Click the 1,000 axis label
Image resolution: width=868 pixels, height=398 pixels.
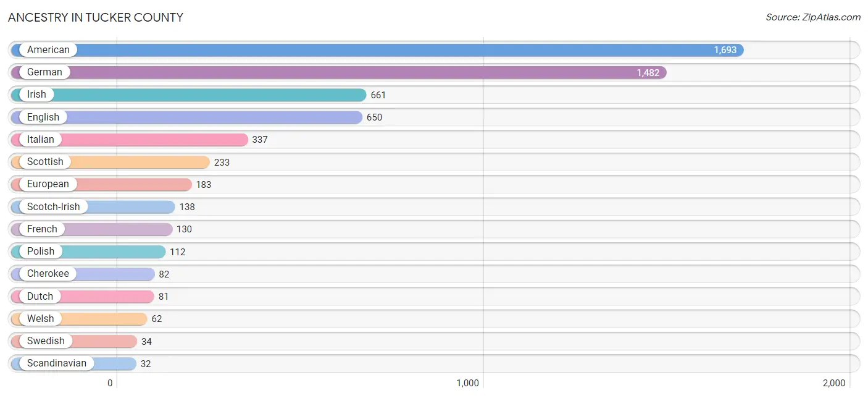pyautogui.click(x=468, y=383)
